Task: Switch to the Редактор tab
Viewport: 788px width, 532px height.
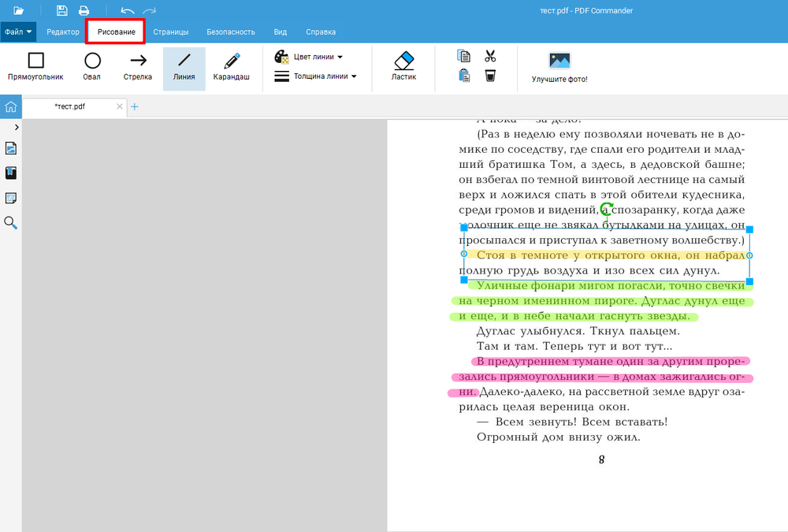Action: coord(63,32)
